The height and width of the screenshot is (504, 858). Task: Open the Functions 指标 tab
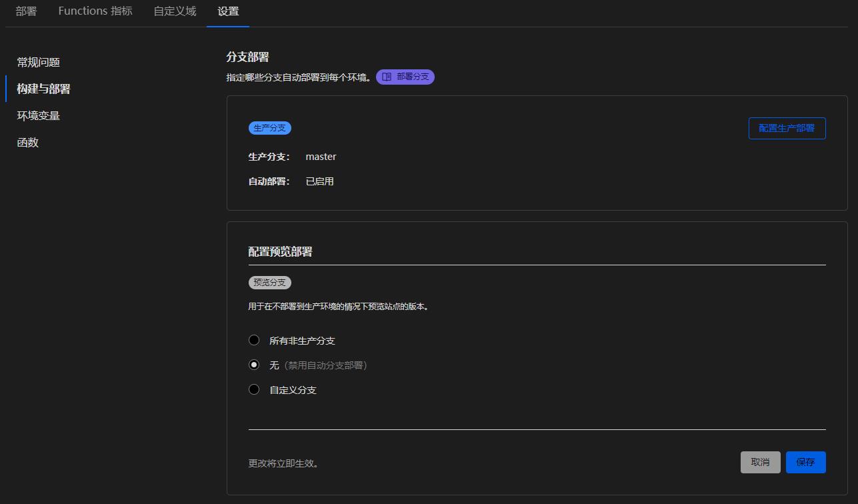coord(95,11)
